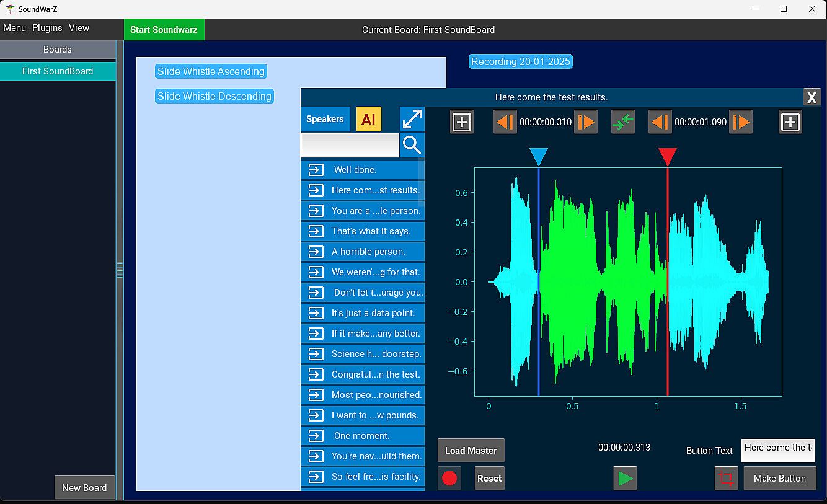
Task: Click the blue start marker triangle
Action: coord(539,156)
